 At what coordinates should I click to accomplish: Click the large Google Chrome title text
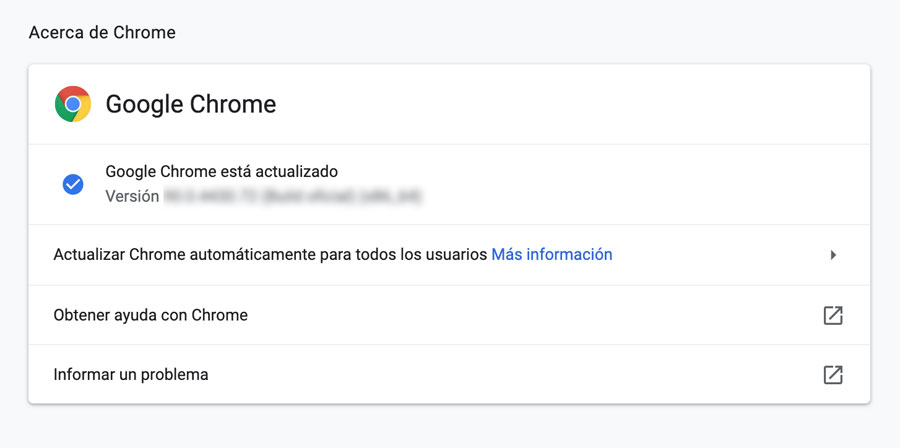(x=191, y=104)
